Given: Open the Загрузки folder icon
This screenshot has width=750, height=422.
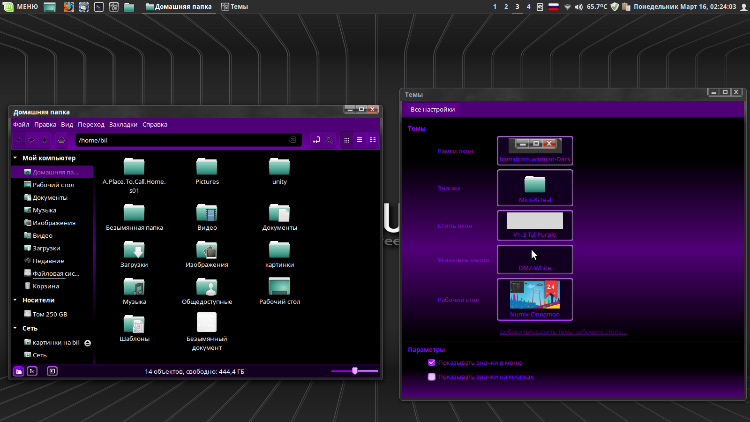Looking at the screenshot, I should (134, 250).
